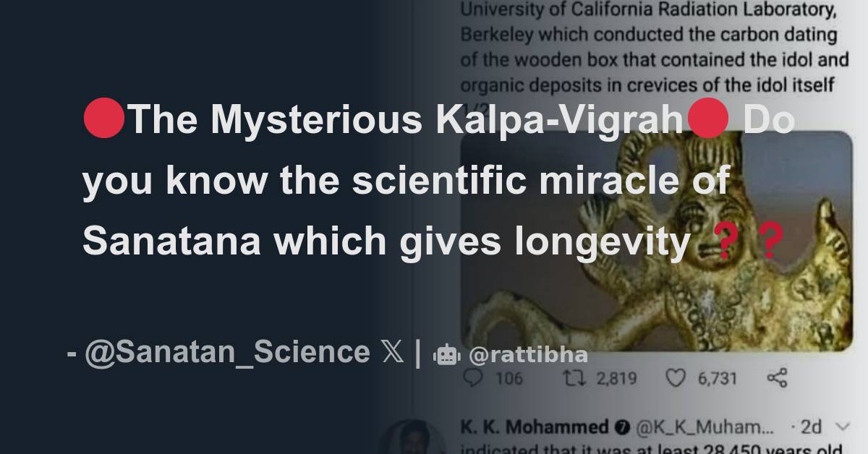The height and width of the screenshot is (454, 868).
Task: Click the X (Twitter) logo icon
Action: click(391, 352)
